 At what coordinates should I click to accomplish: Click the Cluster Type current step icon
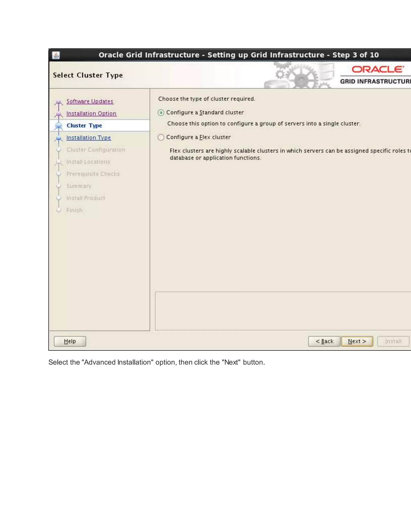coord(59,126)
